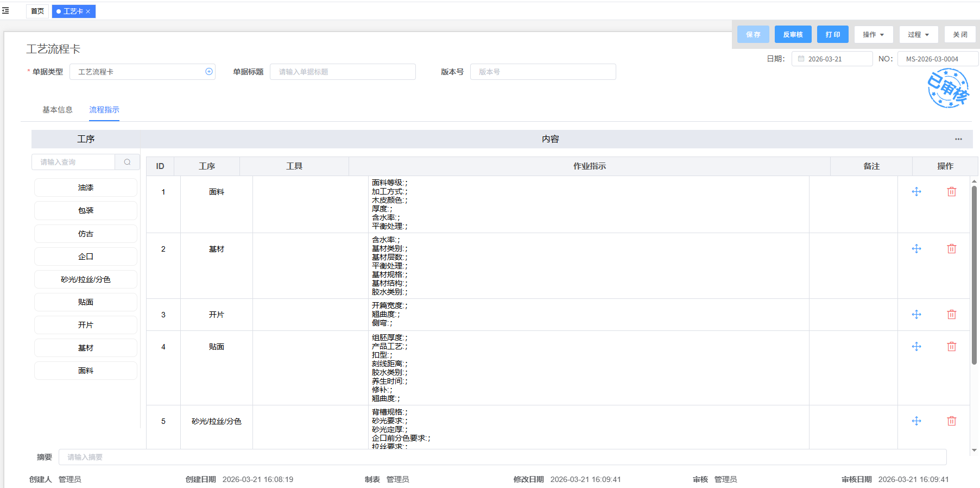980x488 pixels.
Task: Click the move icon for 开片 row
Action: click(x=916, y=315)
